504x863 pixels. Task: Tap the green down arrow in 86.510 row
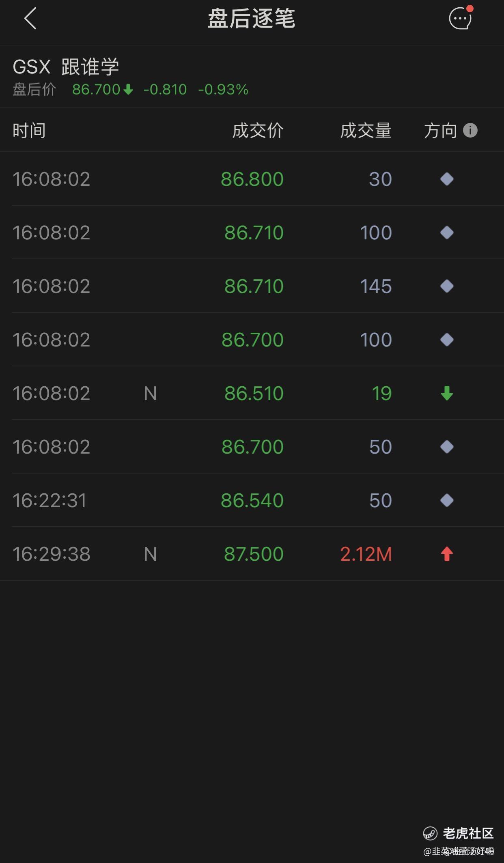point(447,393)
